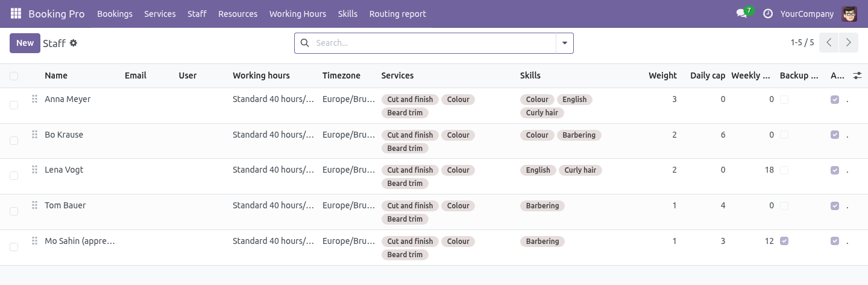
Task: Open the Bookings menu
Action: click(x=115, y=13)
